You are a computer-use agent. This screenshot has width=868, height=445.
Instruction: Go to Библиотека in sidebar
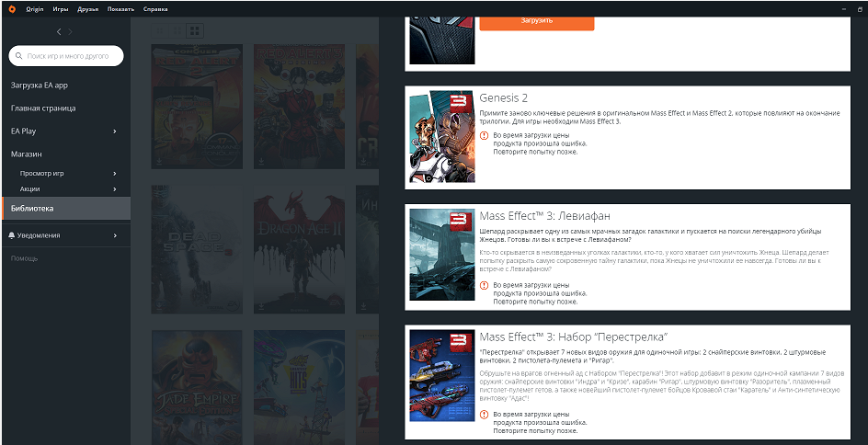tap(66, 209)
